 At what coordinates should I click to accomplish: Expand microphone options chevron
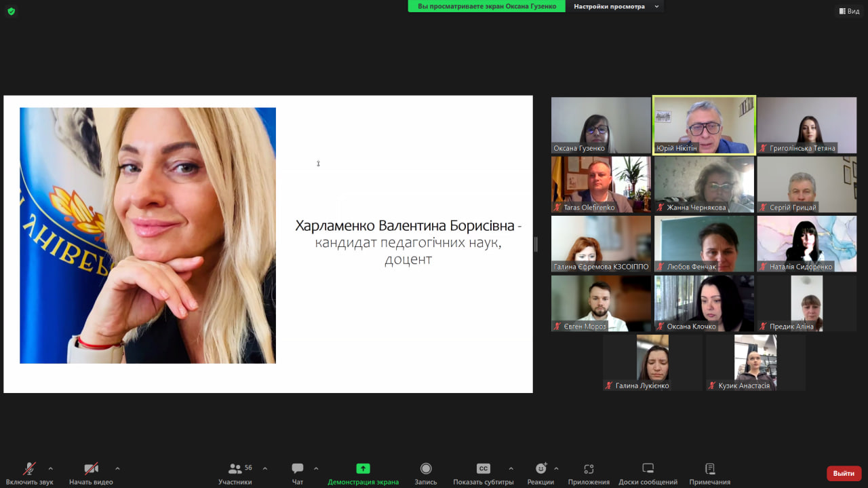tap(50, 470)
